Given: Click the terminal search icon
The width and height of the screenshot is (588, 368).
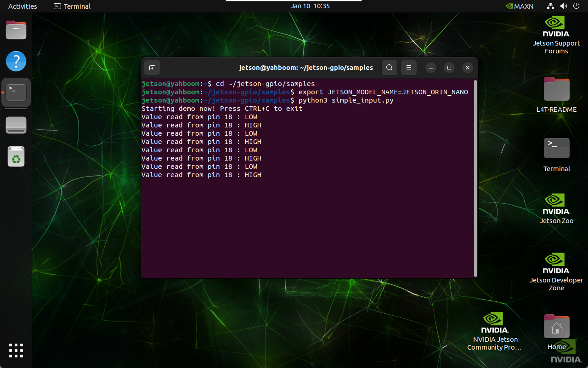Looking at the screenshot, I should (x=389, y=68).
